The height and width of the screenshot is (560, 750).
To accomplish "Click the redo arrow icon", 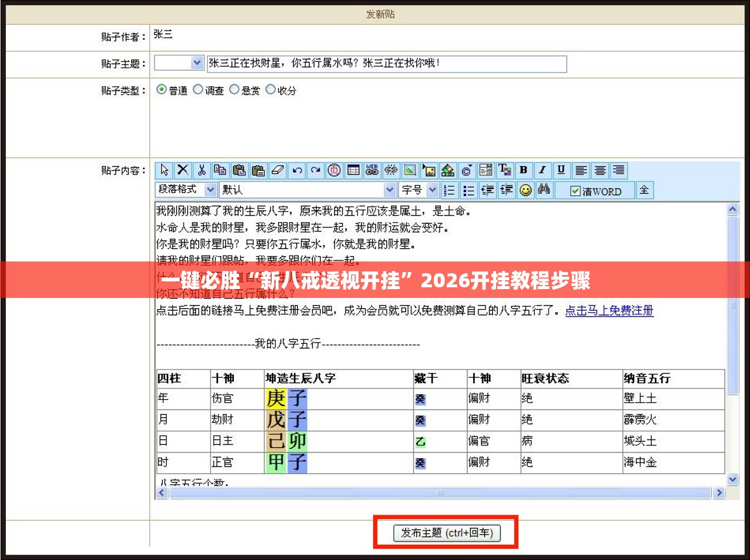I will coord(316,170).
